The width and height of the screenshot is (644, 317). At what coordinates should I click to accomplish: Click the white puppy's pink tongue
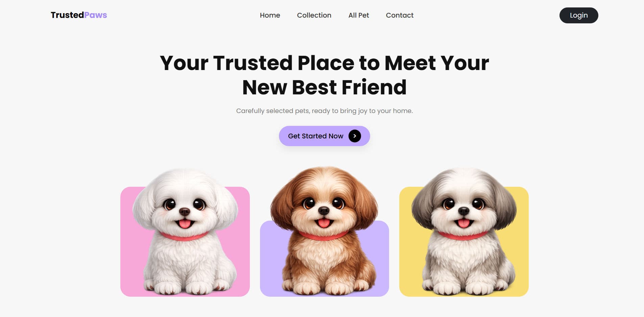(x=185, y=224)
